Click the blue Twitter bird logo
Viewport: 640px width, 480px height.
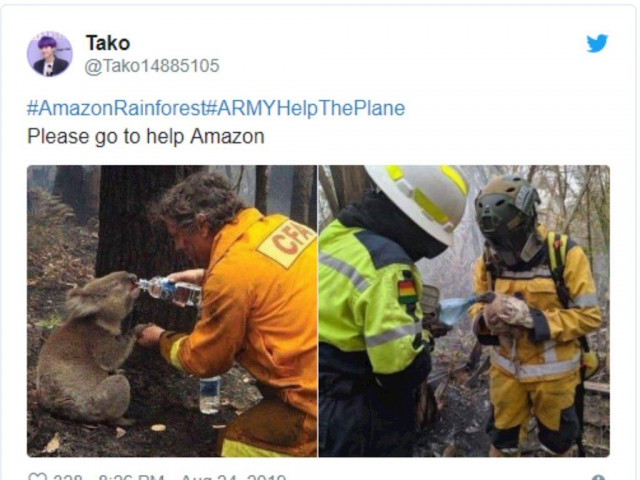click(597, 43)
